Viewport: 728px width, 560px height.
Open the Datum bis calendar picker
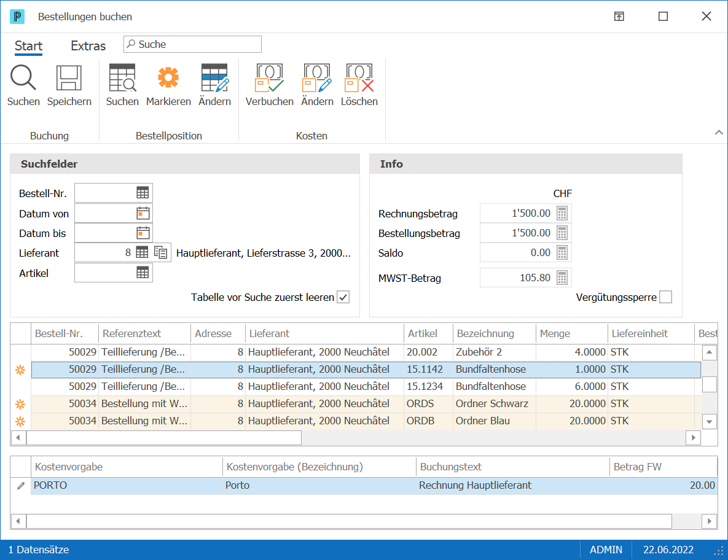[x=143, y=233]
